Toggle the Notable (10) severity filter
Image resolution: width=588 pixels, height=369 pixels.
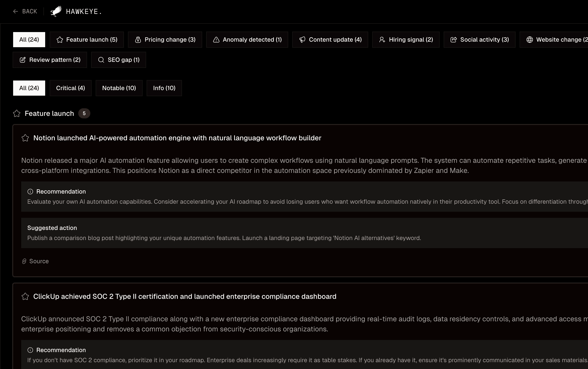[x=119, y=88]
